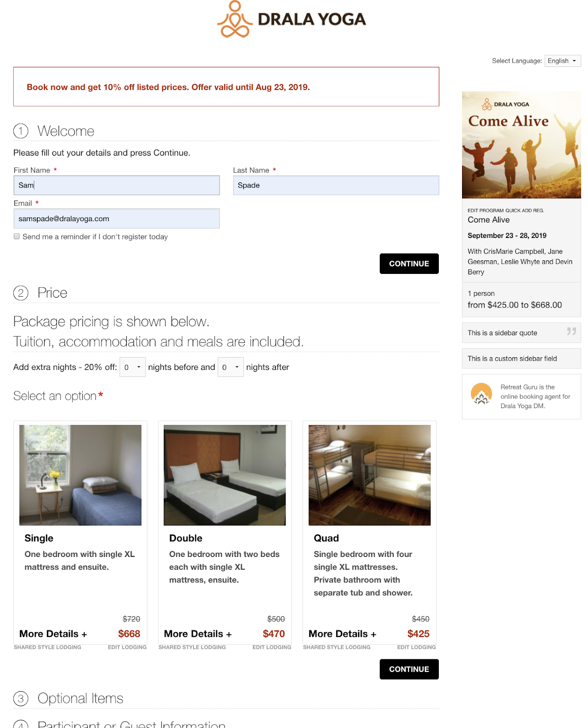The image size is (588, 728).
Task: Click into the Email input field
Action: click(116, 218)
